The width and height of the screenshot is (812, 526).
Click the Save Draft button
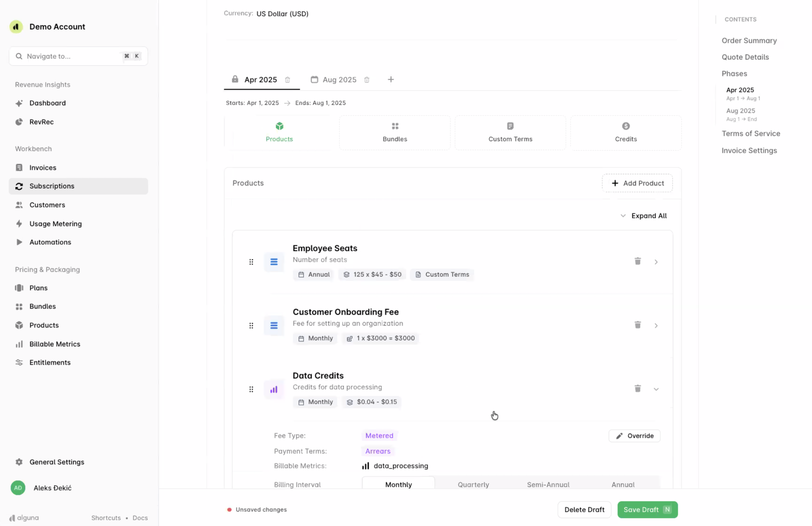tap(647, 509)
